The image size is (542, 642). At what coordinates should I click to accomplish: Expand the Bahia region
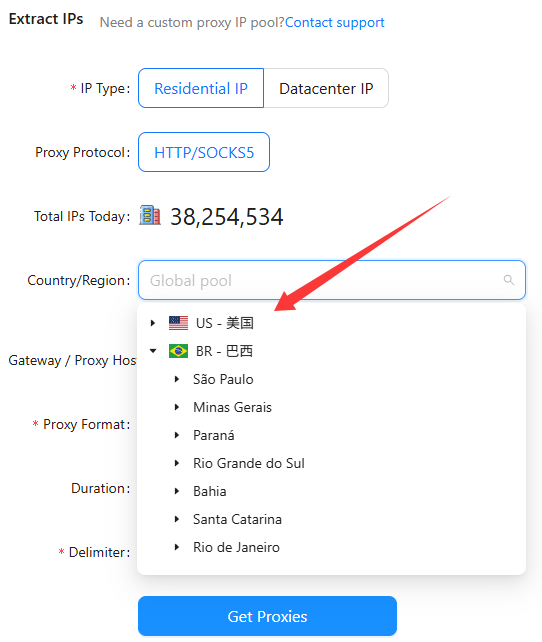tap(177, 491)
